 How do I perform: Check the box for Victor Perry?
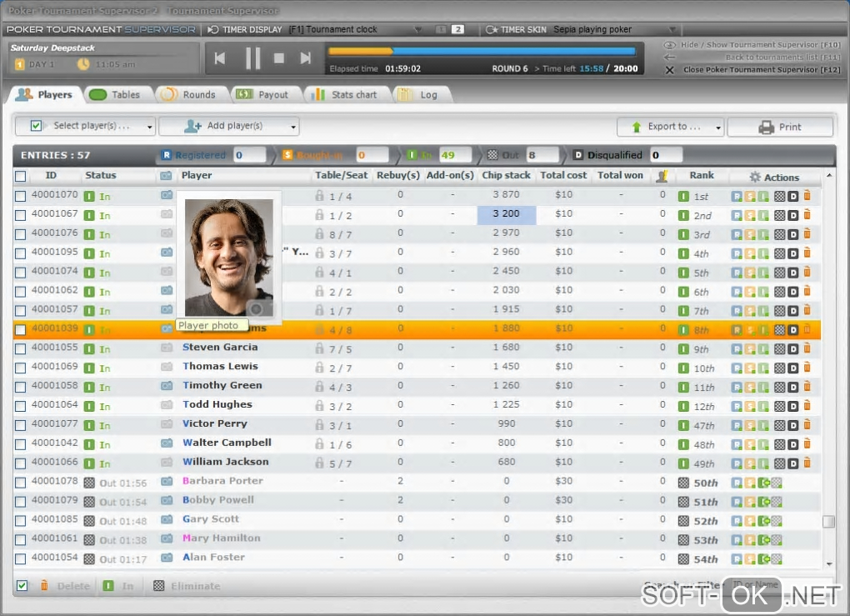(20, 425)
